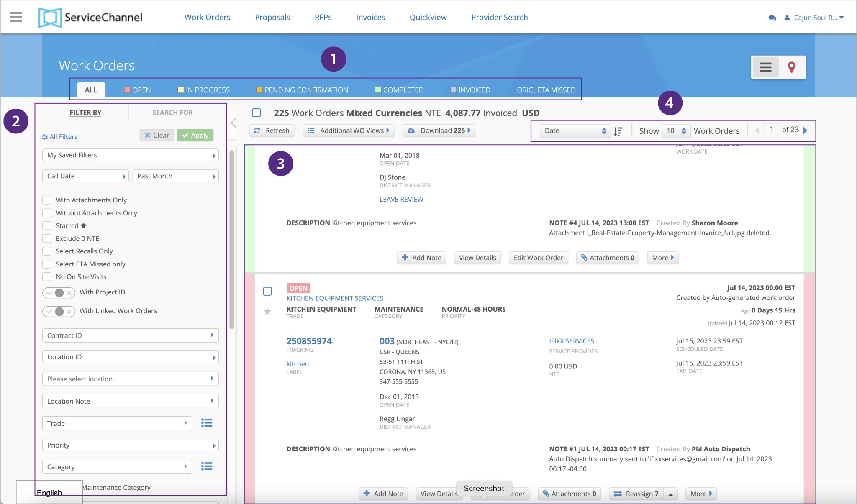The height and width of the screenshot is (504, 857).
Task: Check the Select Recalls Only option
Action: coord(46,251)
